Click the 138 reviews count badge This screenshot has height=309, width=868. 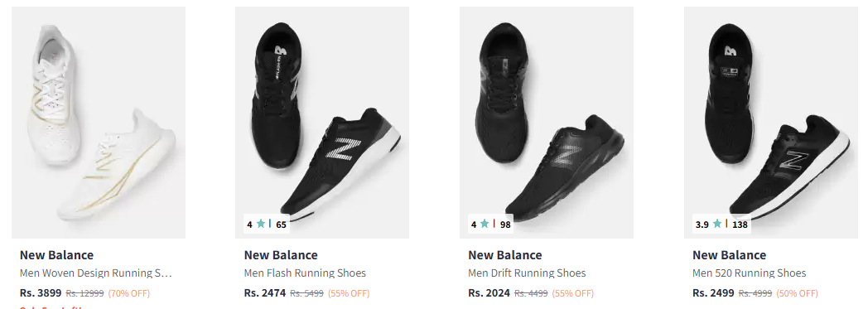click(740, 225)
